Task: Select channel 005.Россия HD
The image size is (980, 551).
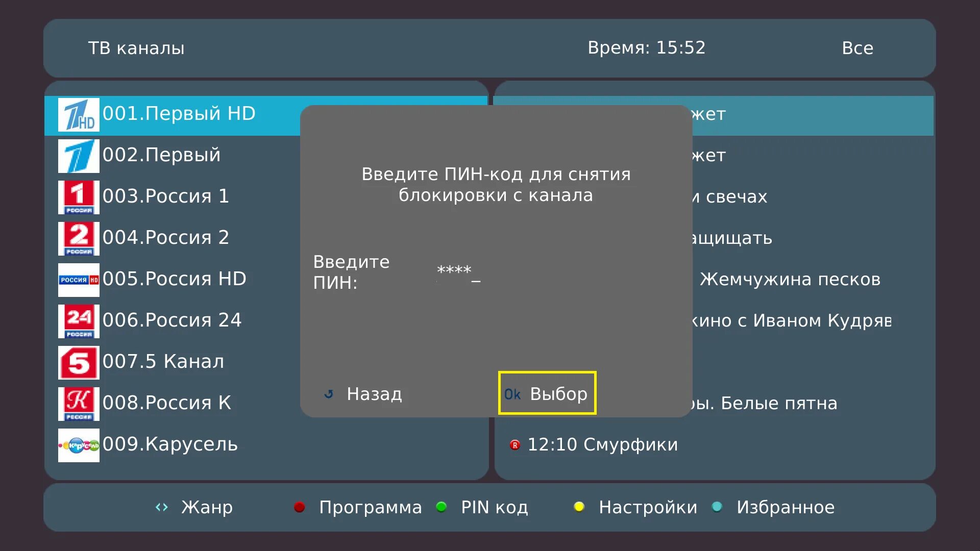Action: tap(175, 279)
